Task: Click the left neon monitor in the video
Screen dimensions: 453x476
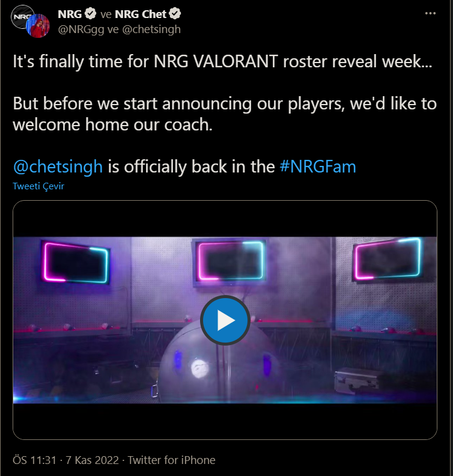Action: [x=76, y=263]
